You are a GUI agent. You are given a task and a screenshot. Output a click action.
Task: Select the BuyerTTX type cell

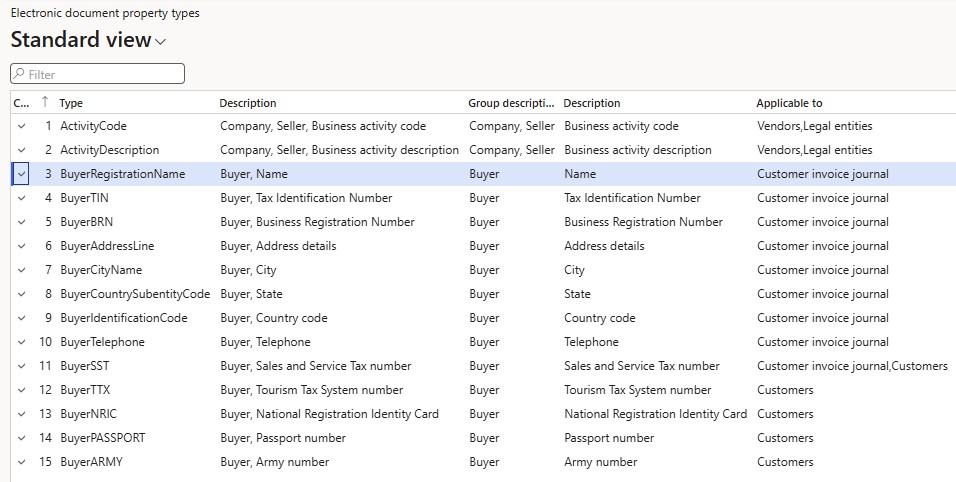[x=85, y=390]
